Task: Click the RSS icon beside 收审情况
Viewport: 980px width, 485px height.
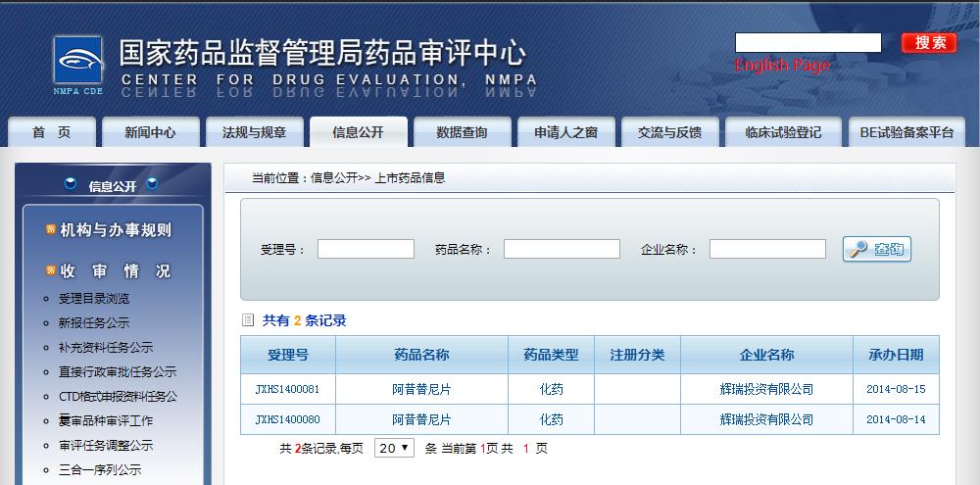Action: [x=51, y=270]
